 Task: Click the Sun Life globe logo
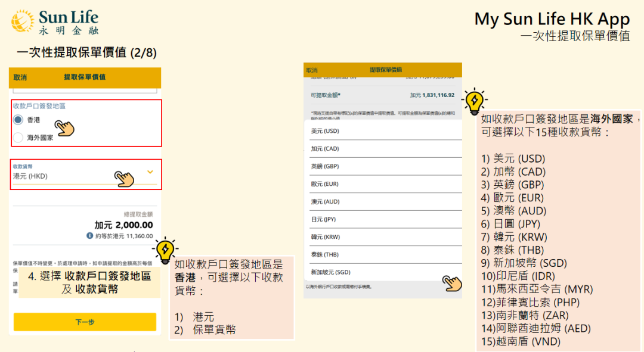23,21
